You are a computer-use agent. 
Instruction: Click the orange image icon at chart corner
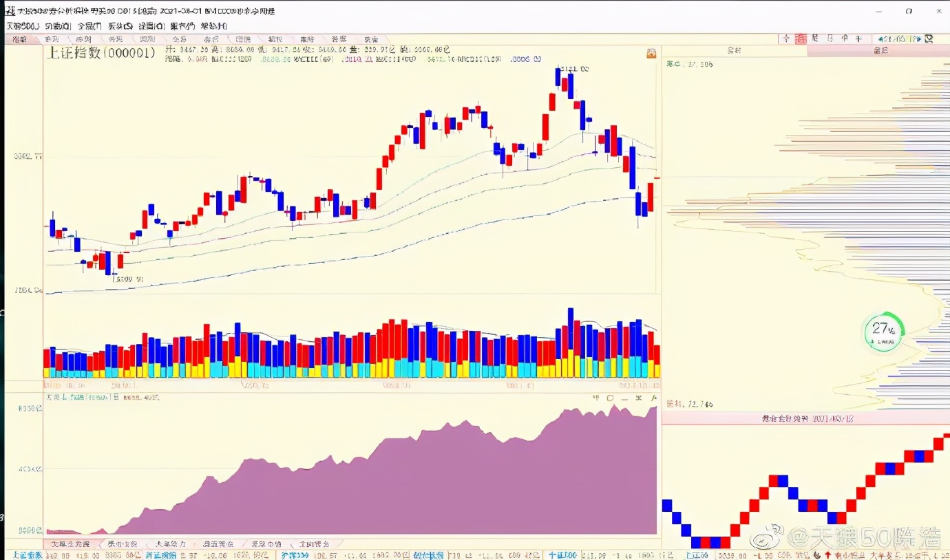[x=651, y=53]
